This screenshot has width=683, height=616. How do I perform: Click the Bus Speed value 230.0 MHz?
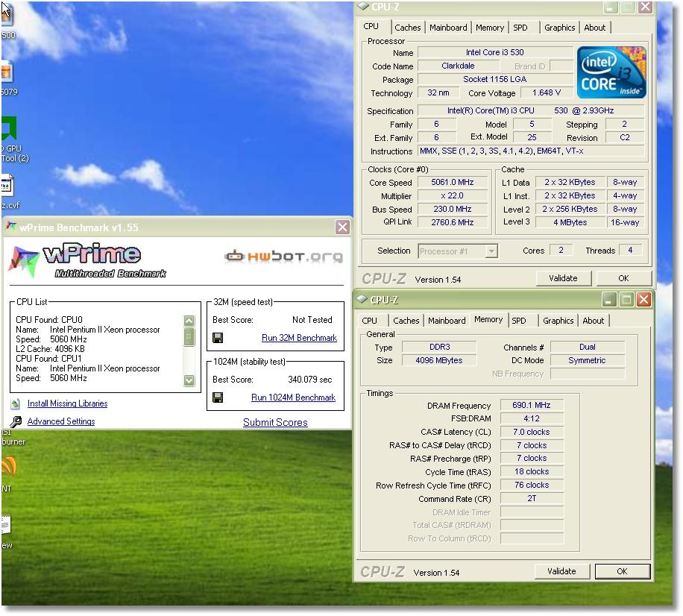click(x=452, y=209)
